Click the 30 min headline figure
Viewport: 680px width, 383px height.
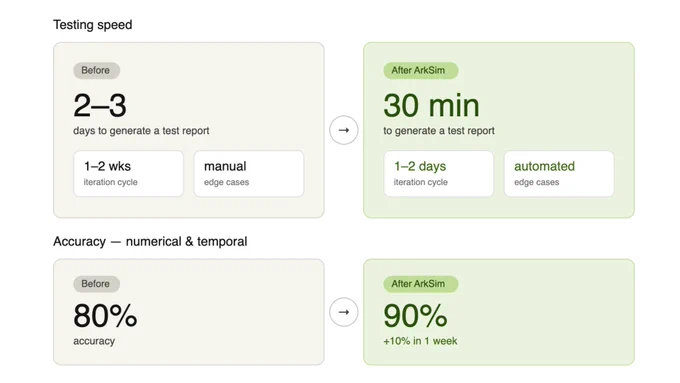(432, 105)
